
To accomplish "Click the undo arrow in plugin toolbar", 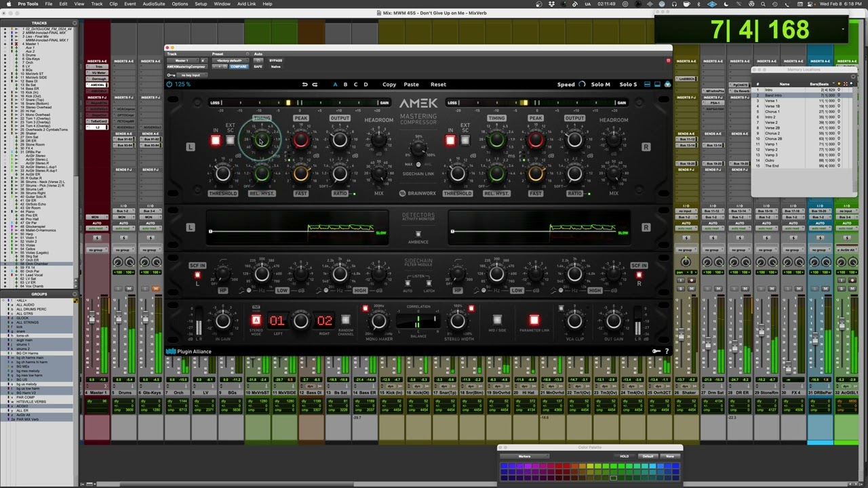I will (305, 85).
